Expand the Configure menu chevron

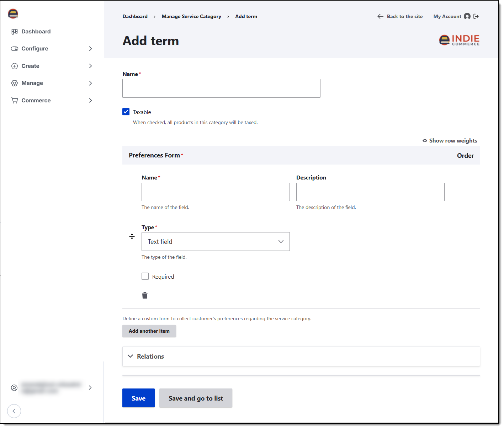[90, 49]
